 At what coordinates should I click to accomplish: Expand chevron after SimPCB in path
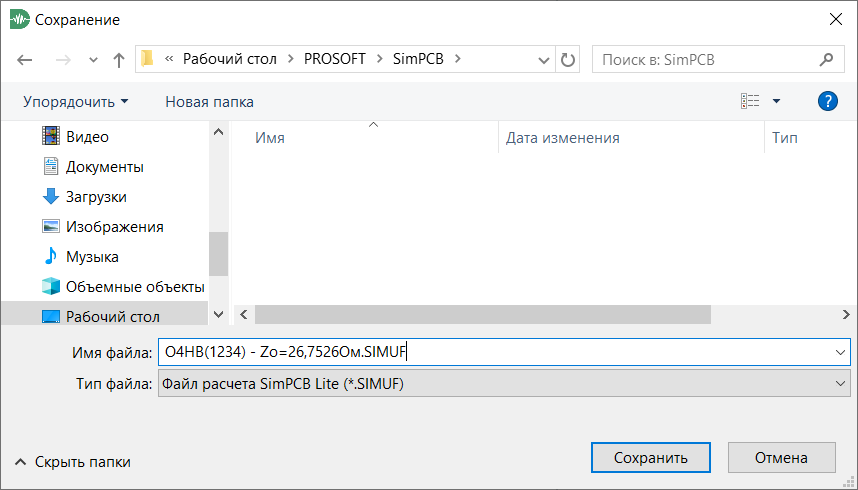coord(457,59)
